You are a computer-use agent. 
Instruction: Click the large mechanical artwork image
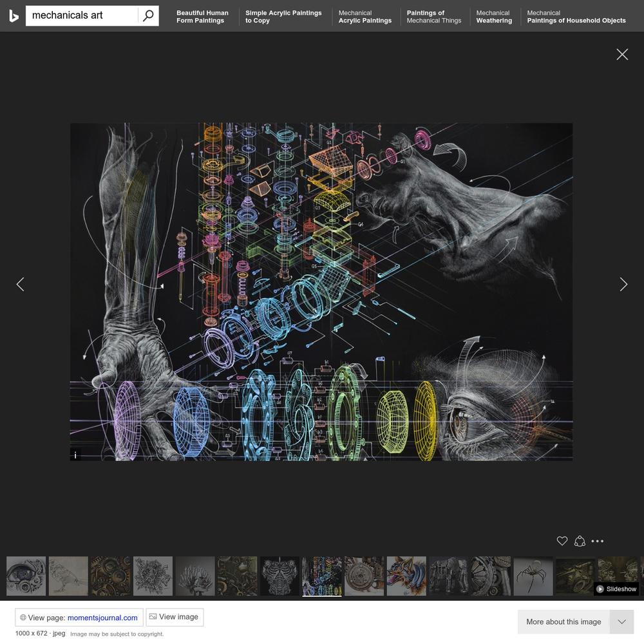click(321, 292)
